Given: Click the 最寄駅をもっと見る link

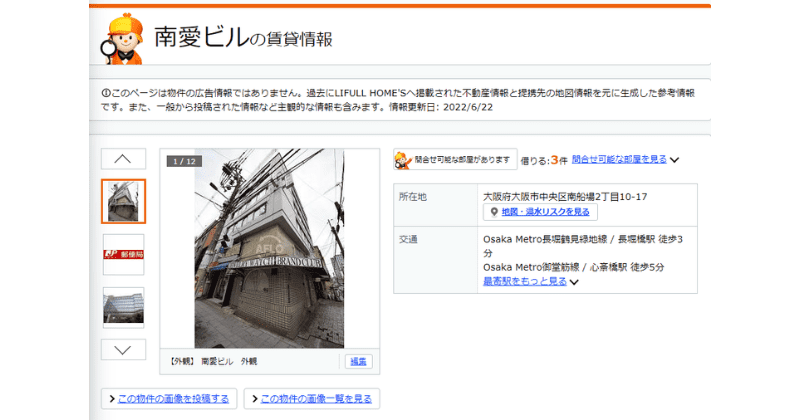Looking at the screenshot, I should [x=524, y=281].
